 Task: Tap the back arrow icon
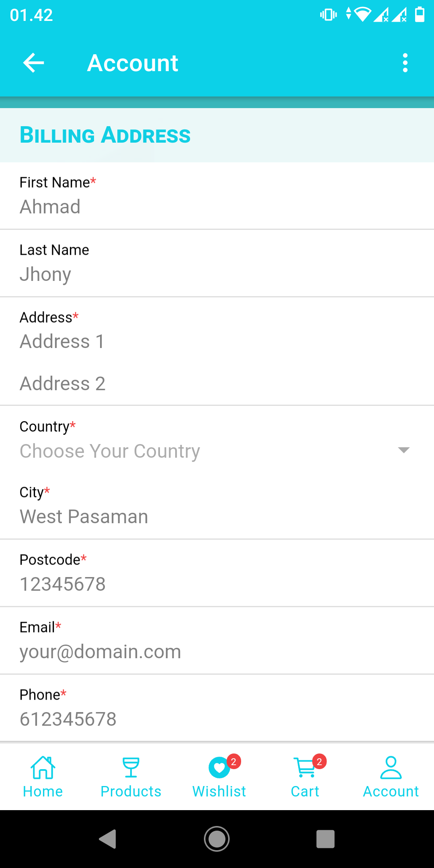(34, 63)
